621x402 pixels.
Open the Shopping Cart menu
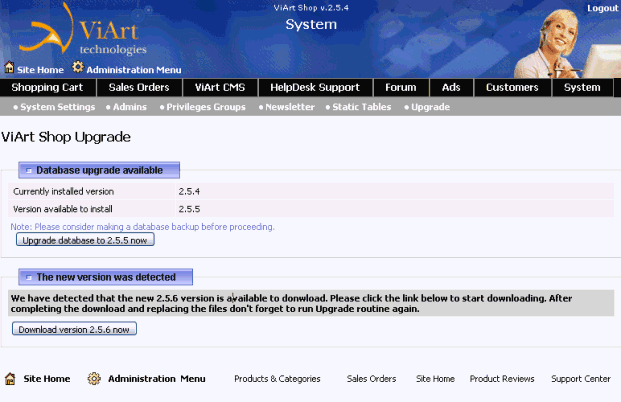(x=48, y=87)
